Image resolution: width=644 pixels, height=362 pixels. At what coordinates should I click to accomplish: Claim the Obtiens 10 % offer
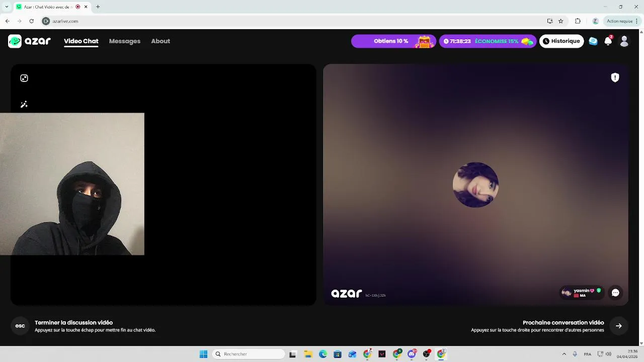pyautogui.click(x=393, y=41)
